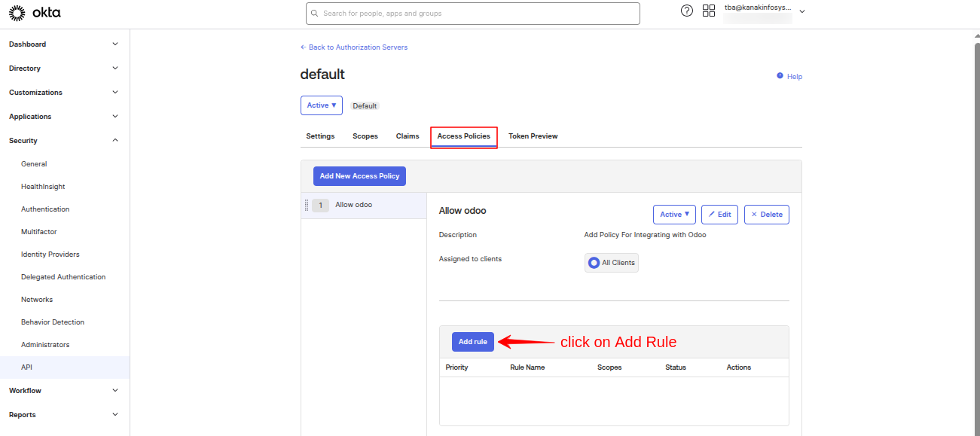Click the All Clients chip
Viewport: 980px width, 436px height.
coord(612,263)
